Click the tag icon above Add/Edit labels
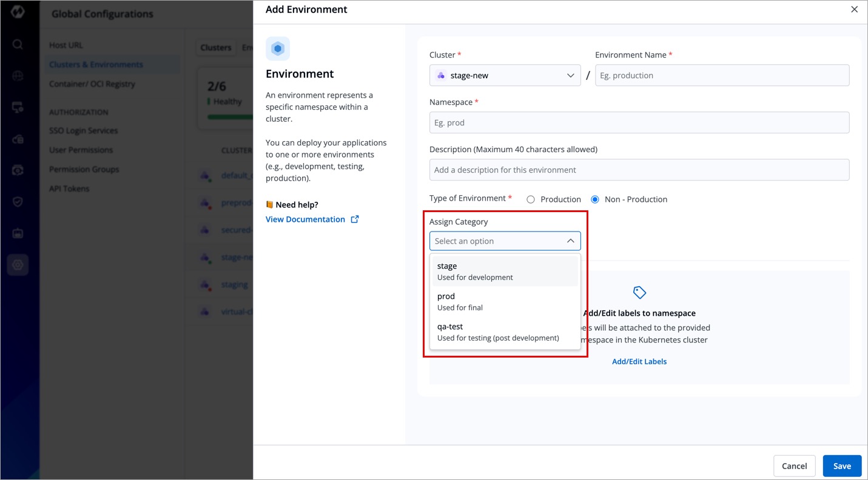Screen dimensions: 868x480 (x=639, y=293)
